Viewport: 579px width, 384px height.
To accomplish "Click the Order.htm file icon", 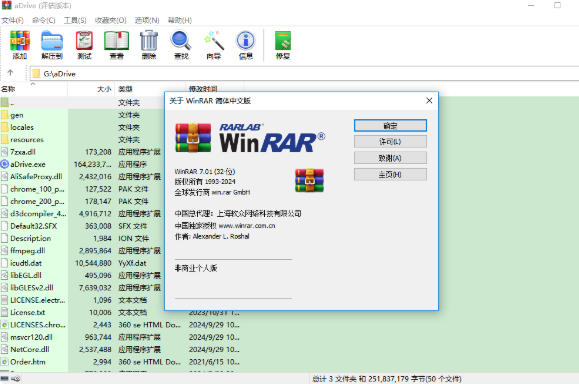I will (4, 361).
